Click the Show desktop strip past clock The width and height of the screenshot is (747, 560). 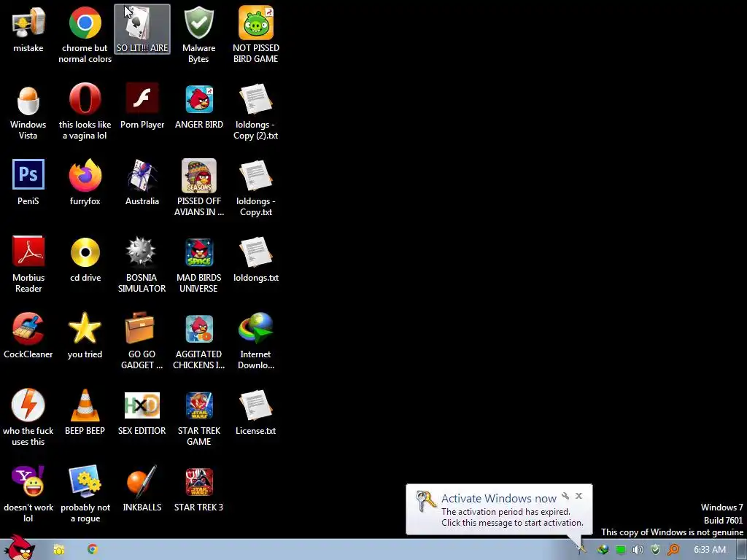pyautogui.click(x=742, y=550)
